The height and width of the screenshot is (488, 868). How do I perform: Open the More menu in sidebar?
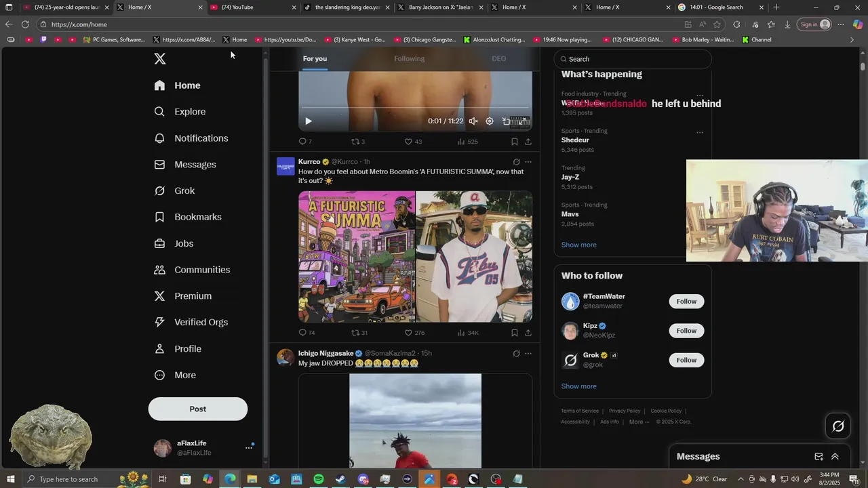click(x=175, y=375)
